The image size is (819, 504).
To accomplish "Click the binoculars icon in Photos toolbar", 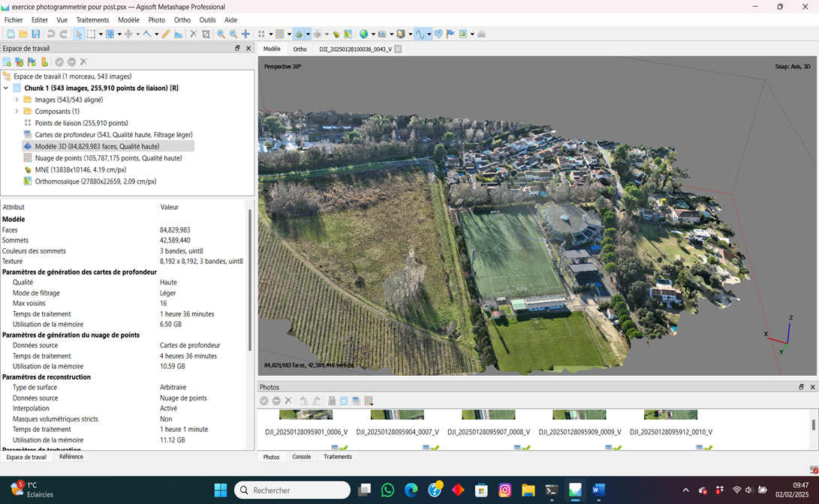I will click(x=331, y=400).
